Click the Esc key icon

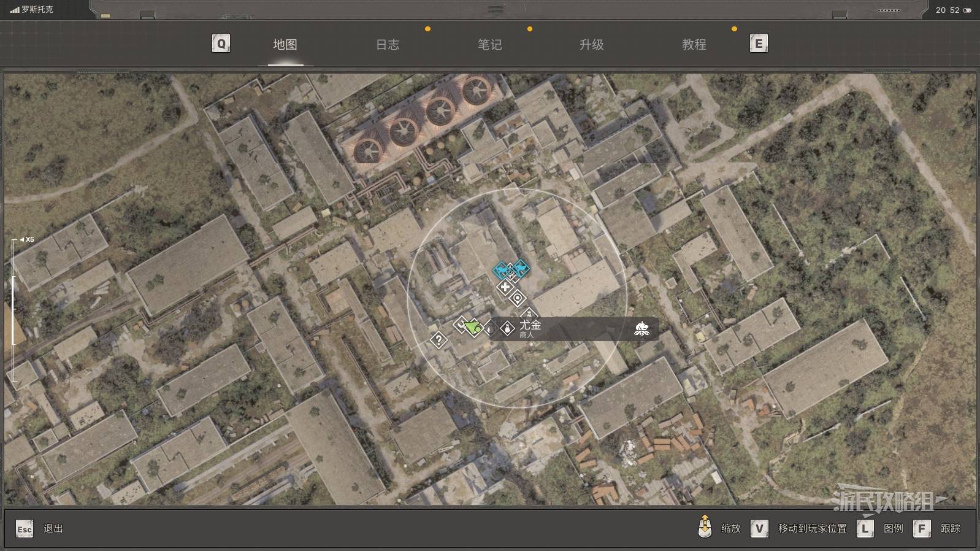tap(25, 529)
